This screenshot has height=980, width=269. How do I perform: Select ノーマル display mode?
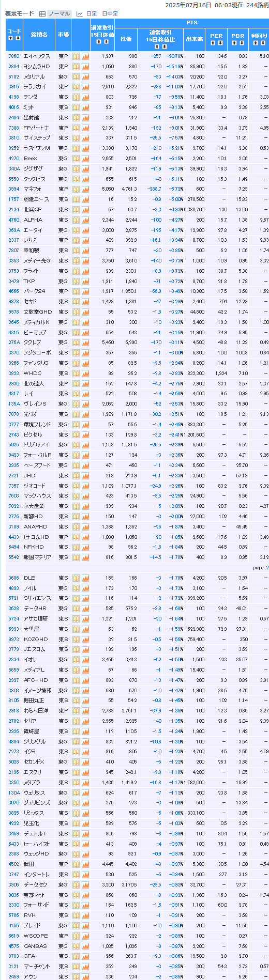point(59,13)
